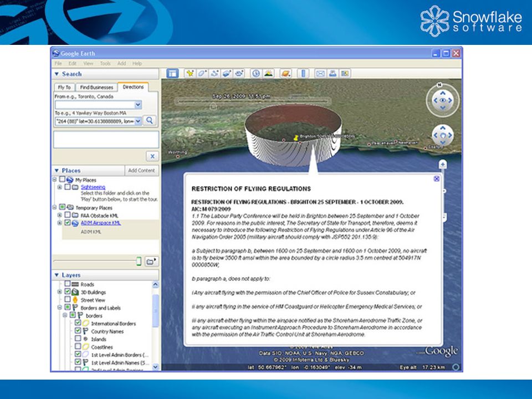Enable the Coastlines layer checkbox
The image size is (532, 399).
78,346
